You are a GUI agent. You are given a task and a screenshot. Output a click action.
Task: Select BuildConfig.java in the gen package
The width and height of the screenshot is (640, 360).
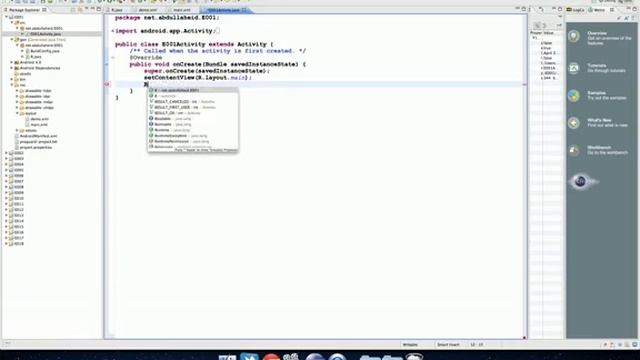click(44, 51)
